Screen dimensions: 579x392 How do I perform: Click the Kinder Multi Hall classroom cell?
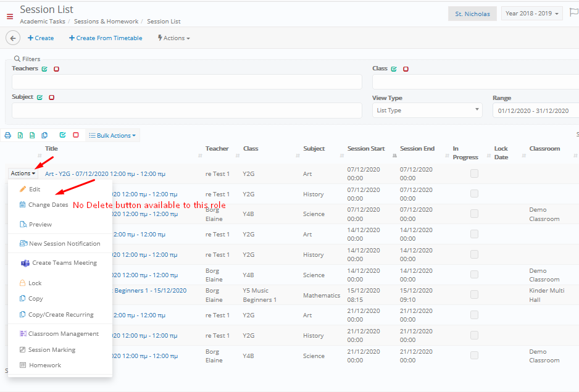click(546, 295)
